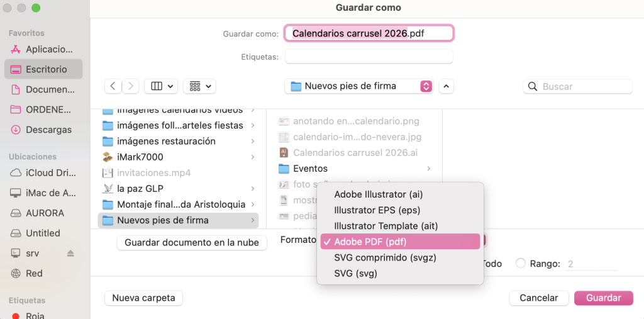
Task: Click the Guardar button
Action: (x=603, y=298)
